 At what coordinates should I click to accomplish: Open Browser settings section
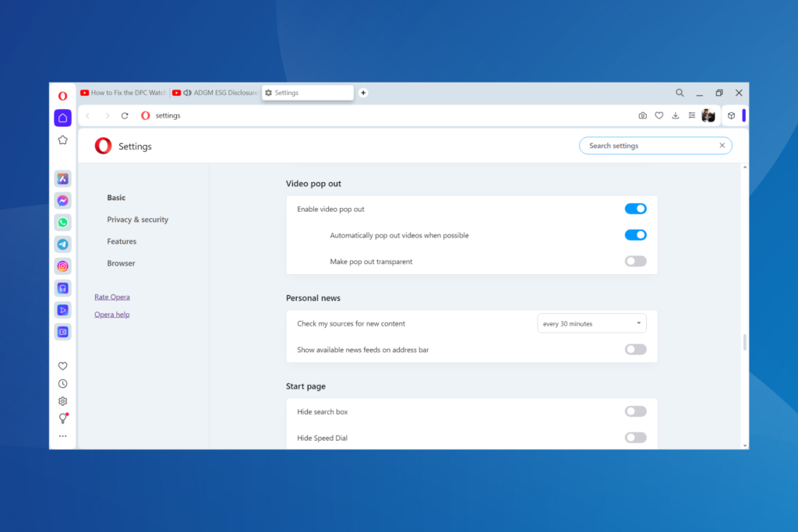click(121, 263)
